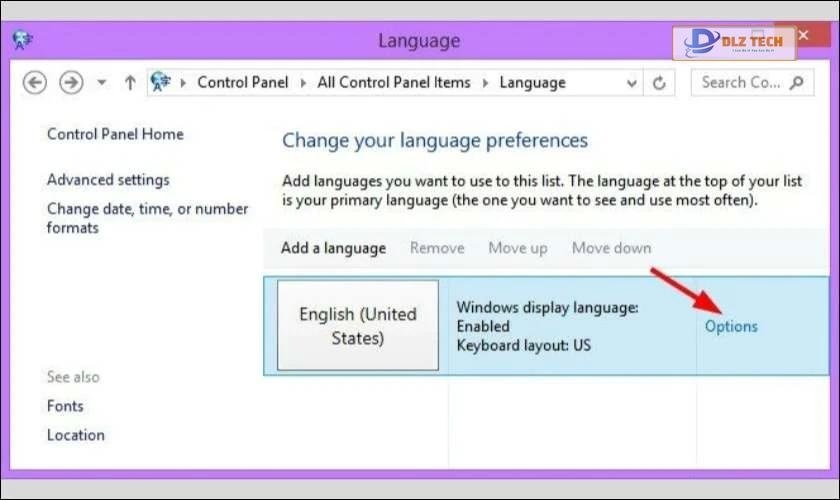Viewport: 840px width, 500px height.
Task: Expand chevron after Control Panel breadcrumb
Action: click(304, 83)
